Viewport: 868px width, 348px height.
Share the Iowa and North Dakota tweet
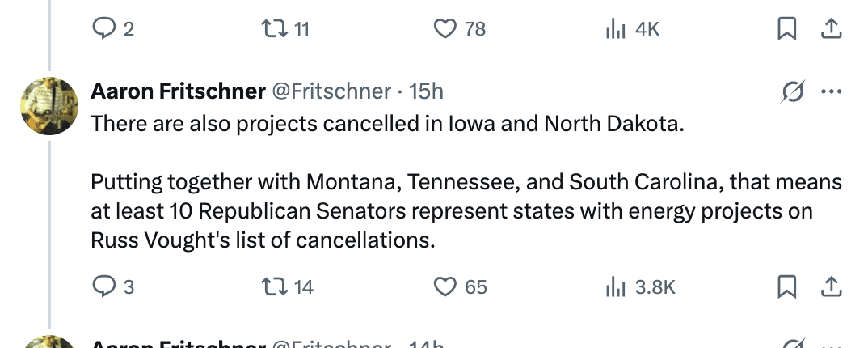[828, 286]
